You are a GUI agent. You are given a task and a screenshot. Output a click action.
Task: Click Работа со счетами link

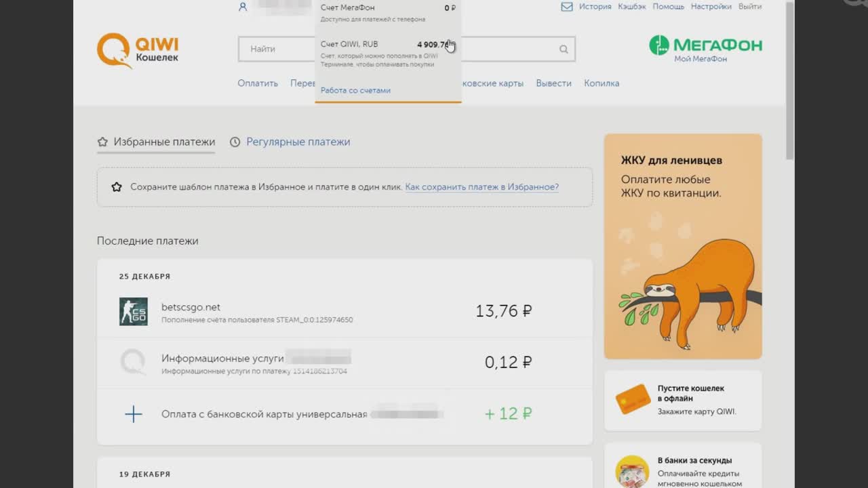(x=355, y=90)
